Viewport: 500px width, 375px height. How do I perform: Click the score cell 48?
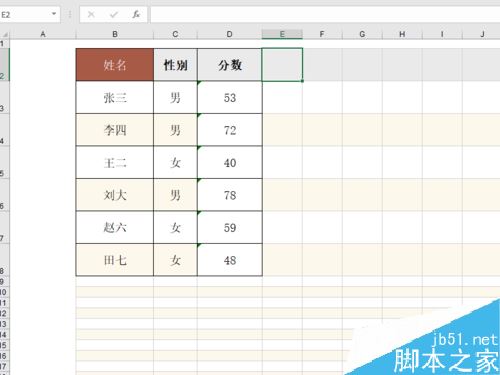(230, 260)
